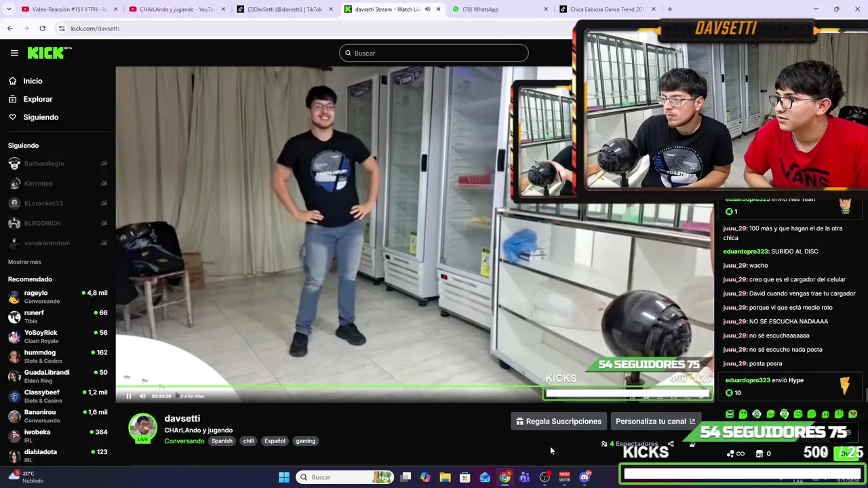Open the ELcracket33 followed channel
This screenshot has height=488, width=868.
point(58,203)
